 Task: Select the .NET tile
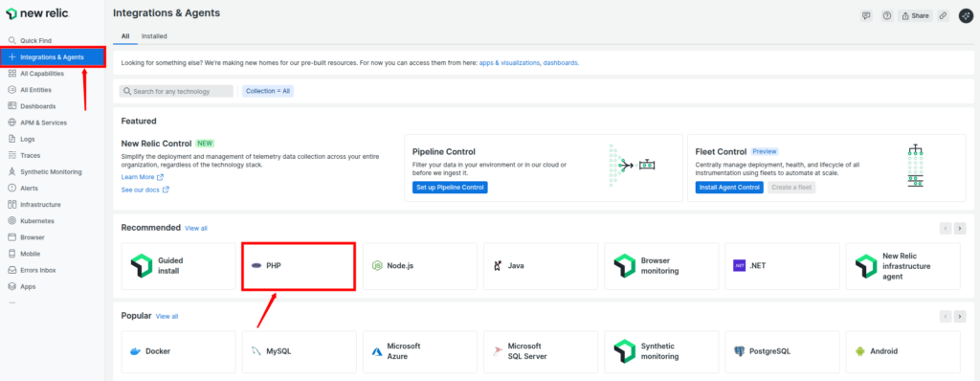coord(783,266)
